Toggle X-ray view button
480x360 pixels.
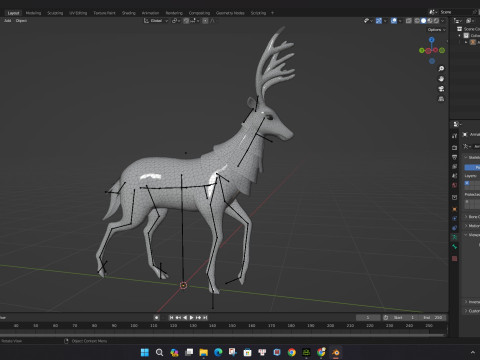click(409, 21)
